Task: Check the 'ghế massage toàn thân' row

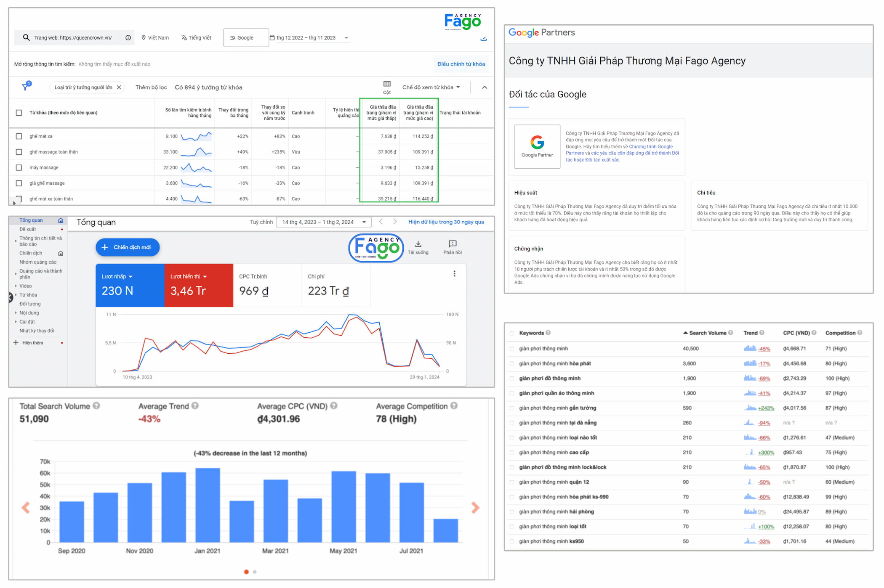Action: (x=19, y=152)
